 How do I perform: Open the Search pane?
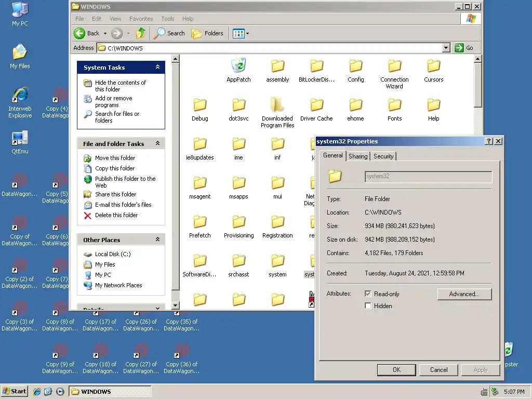click(169, 33)
